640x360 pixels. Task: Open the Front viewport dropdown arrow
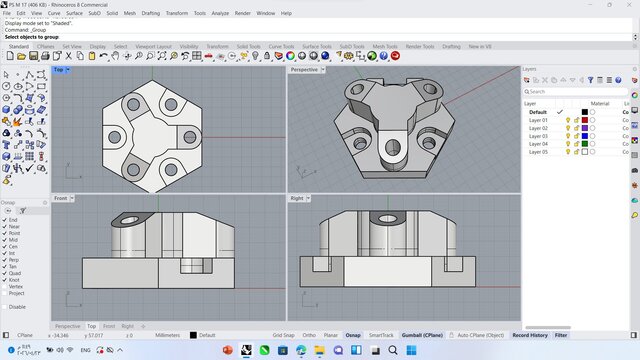tap(72, 198)
